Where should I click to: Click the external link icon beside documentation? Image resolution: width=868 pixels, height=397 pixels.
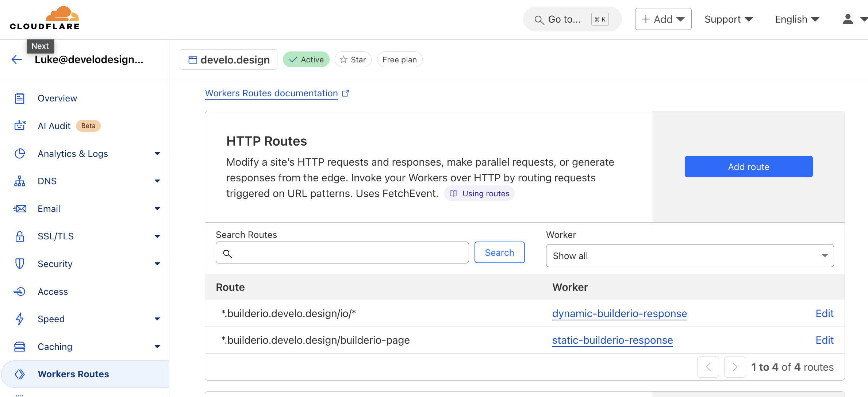click(x=345, y=93)
